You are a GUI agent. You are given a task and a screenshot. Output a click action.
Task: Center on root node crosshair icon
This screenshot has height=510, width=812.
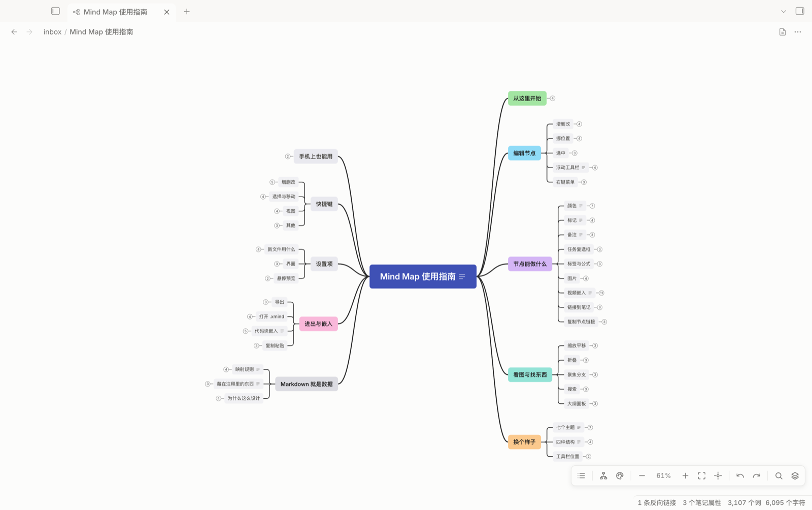click(718, 476)
